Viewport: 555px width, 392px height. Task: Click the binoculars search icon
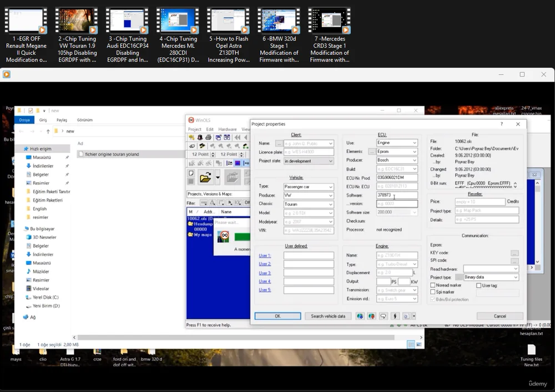tap(201, 146)
